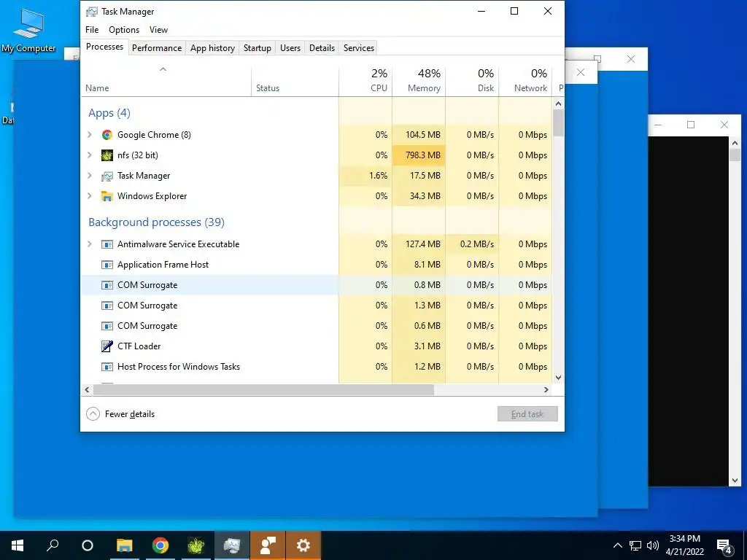Open the notification center icon
Screen dimensions: 747x560
pos(724,545)
